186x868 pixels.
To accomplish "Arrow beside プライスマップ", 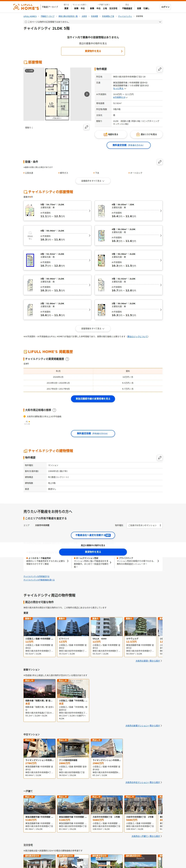I will (x=158, y=561).
